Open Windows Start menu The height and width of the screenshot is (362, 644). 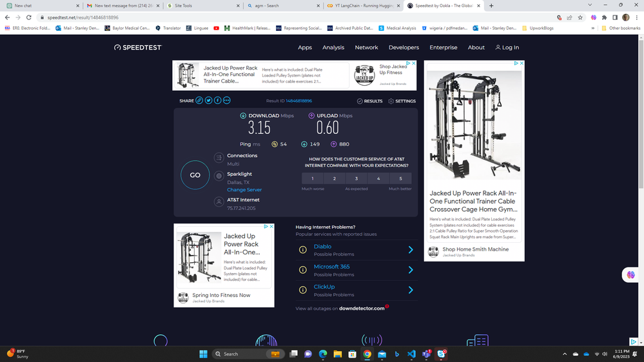tap(203, 354)
